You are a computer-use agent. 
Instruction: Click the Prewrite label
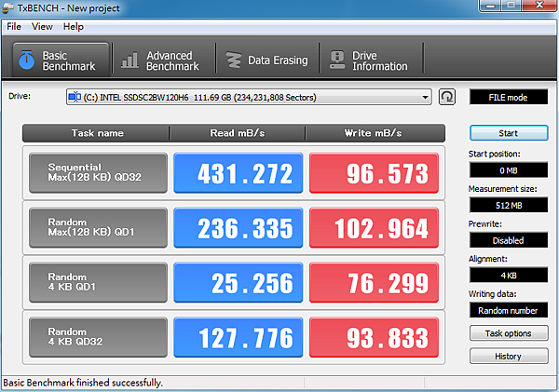pyautogui.click(x=484, y=223)
